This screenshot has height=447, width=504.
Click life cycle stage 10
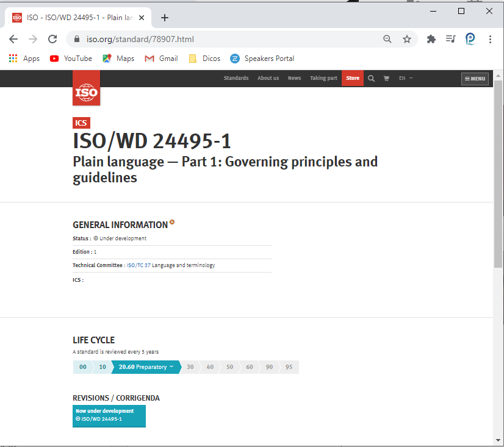tap(103, 367)
